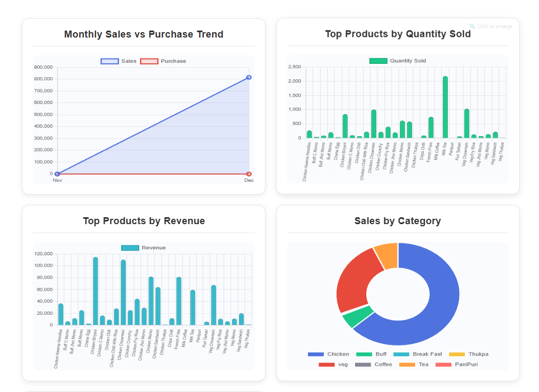Screen dimensions: 539x392
Task: Click the Sales legend color box
Action: pyautogui.click(x=110, y=61)
